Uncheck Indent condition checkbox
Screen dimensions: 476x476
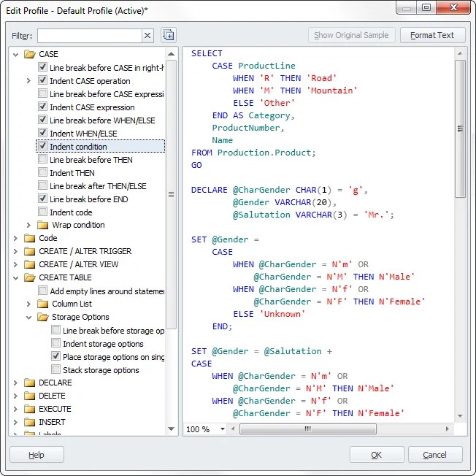(x=43, y=146)
